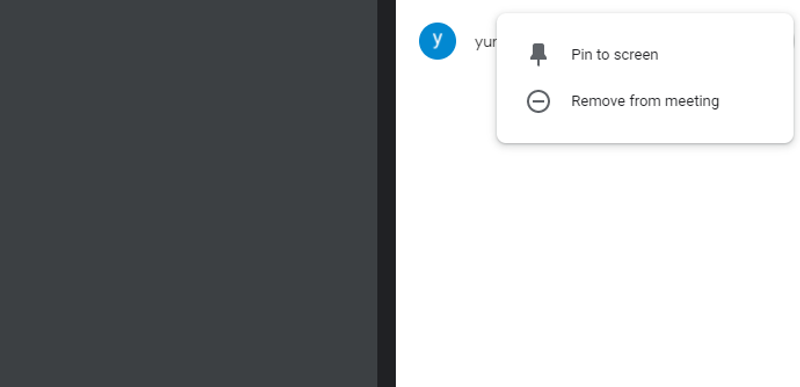This screenshot has width=800, height=387.
Task: Choose "Pin to screen" from the menu
Action: [645, 55]
